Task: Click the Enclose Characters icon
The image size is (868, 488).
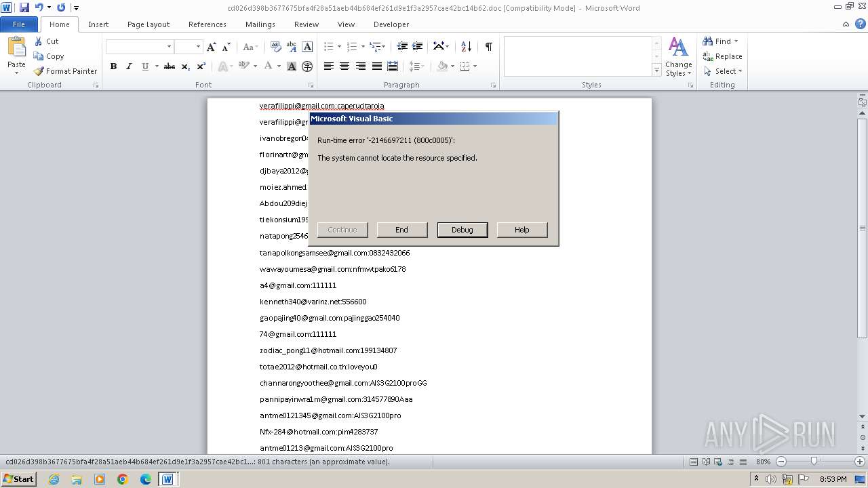Action: point(307,66)
